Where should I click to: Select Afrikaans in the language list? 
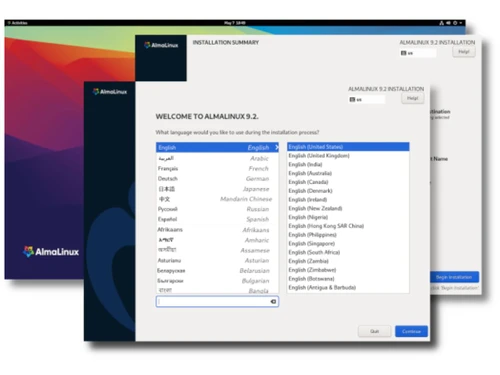pyautogui.click(x=217, y=230)
